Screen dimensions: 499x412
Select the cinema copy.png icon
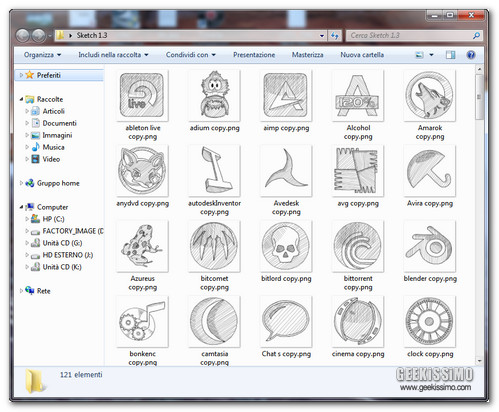[358, 321]
